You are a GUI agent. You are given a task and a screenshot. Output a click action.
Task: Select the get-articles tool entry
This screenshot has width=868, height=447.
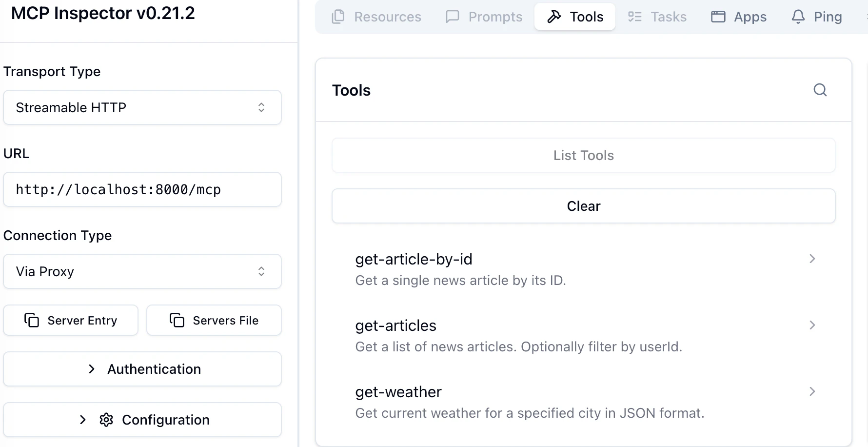(583, 336)
